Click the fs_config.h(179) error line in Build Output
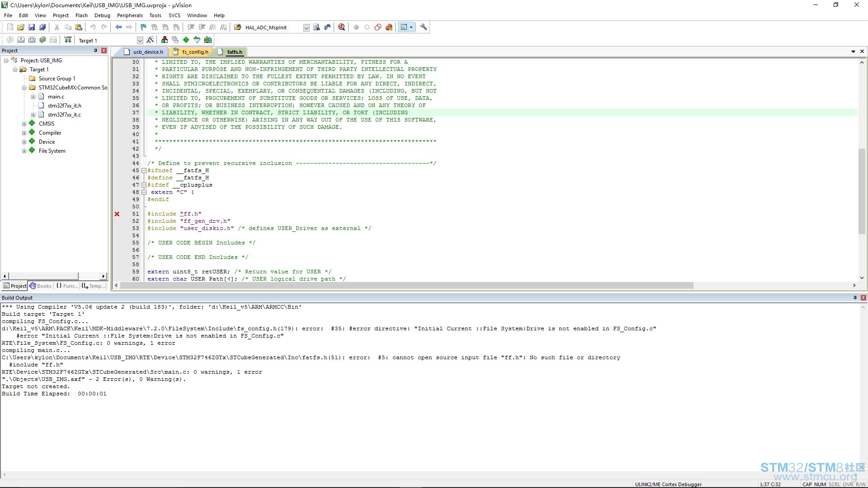 (329, 328)
